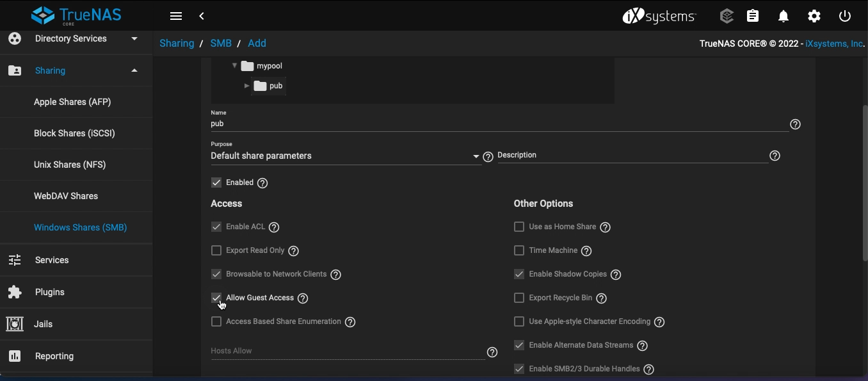This screenshot has width=868, height=381.
Task: Enable the Time Machine option
Action: 519,250
